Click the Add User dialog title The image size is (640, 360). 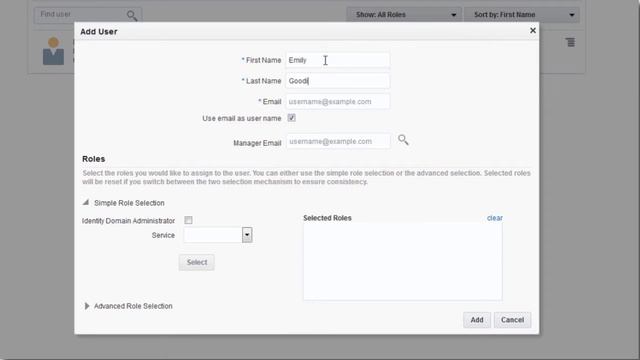(99, 31)
